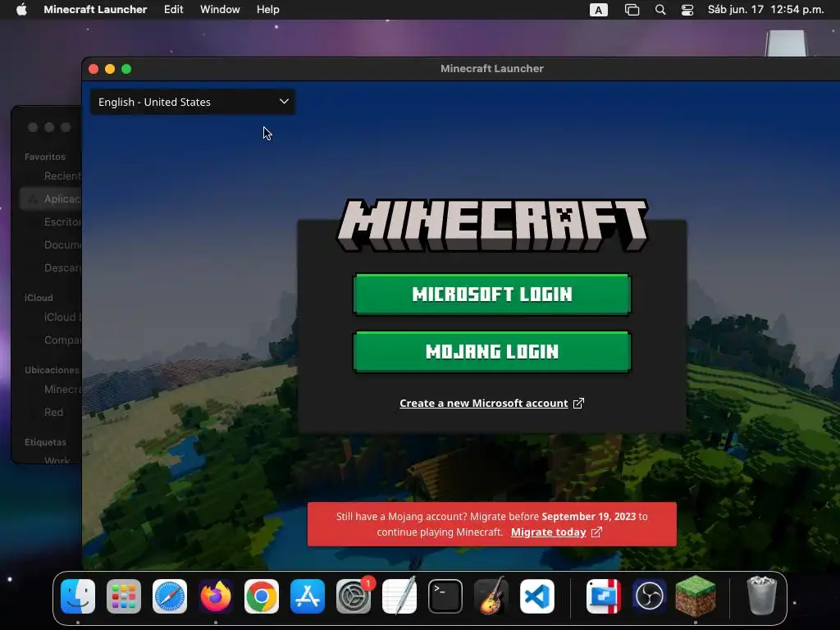The image size is (840, 630).
Task: Close the Minecraft Launcher window
Action: pyautogui.click(x=94, y=69)
